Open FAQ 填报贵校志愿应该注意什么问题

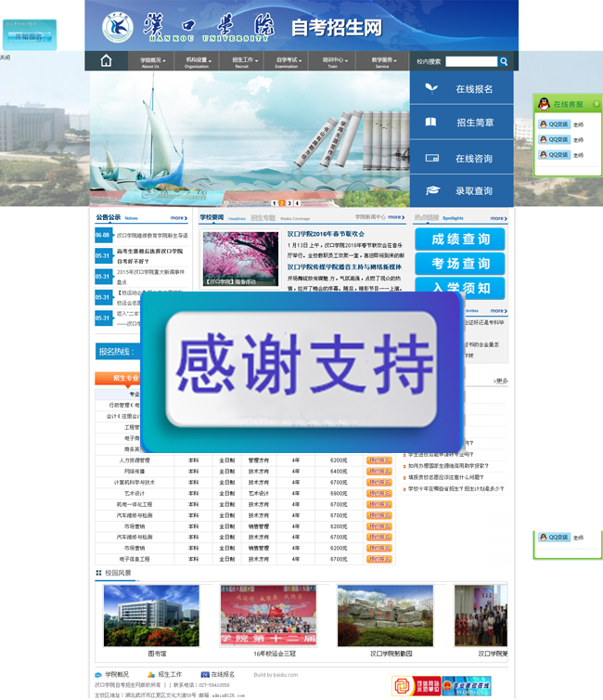coord(445,477)
